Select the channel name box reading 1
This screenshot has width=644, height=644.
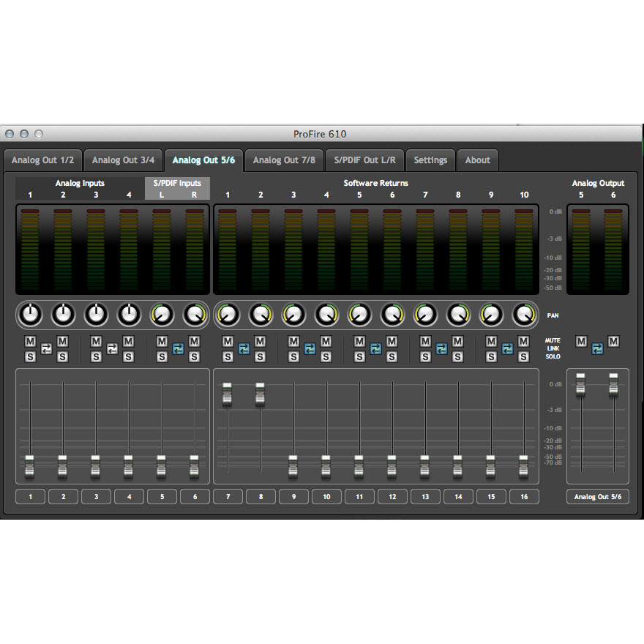click(x=31, y=497)
